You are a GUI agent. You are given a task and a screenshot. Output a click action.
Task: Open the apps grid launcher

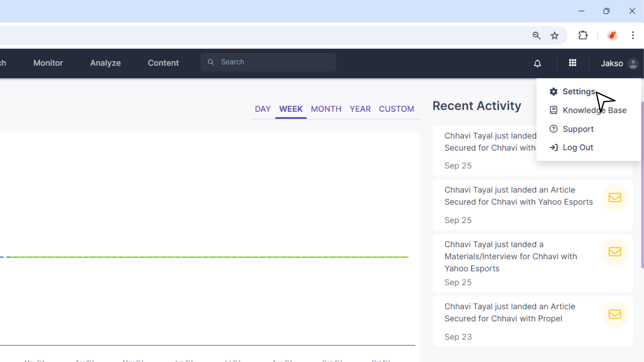(573, 63)
